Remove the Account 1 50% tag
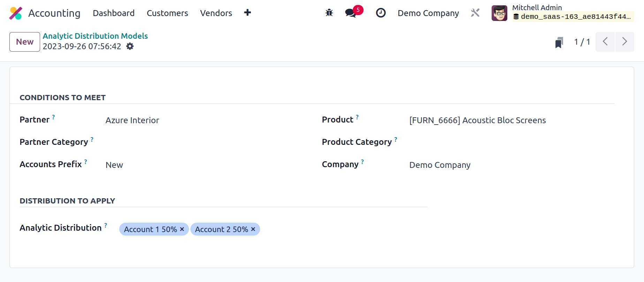This screenshot has height=282, width=644. pos(182,229)
